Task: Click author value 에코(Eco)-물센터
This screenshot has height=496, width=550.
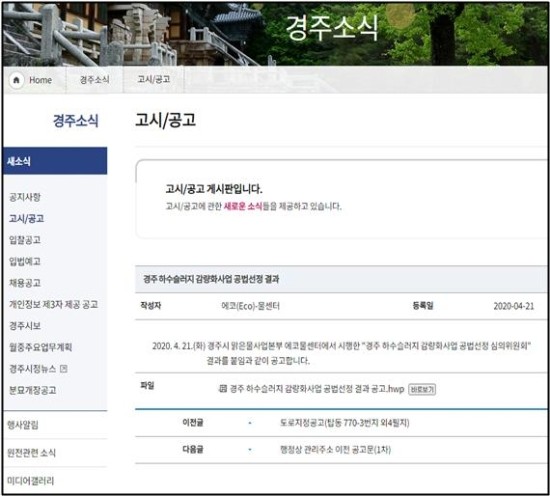Action: point(250,306)
